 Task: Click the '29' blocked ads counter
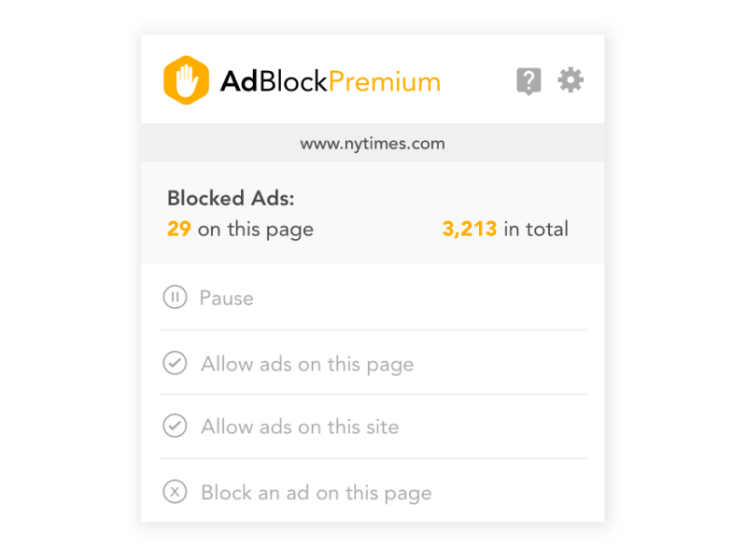tap(178, 229)
